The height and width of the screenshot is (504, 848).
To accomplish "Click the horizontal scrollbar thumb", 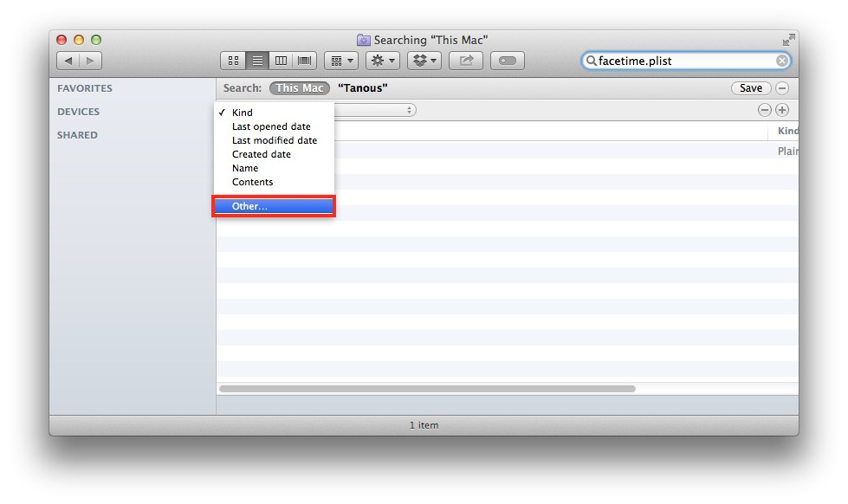I will pyautogui.click(x=427, y=389).
